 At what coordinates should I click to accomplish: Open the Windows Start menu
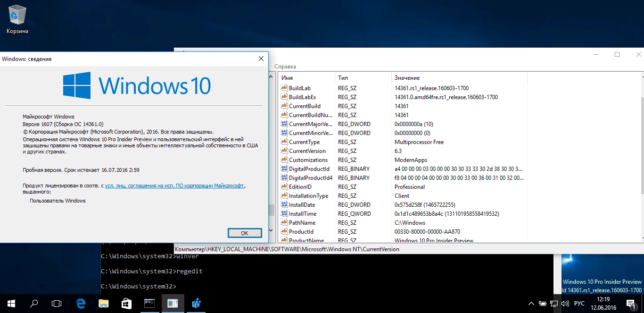(x=11, y=304)
